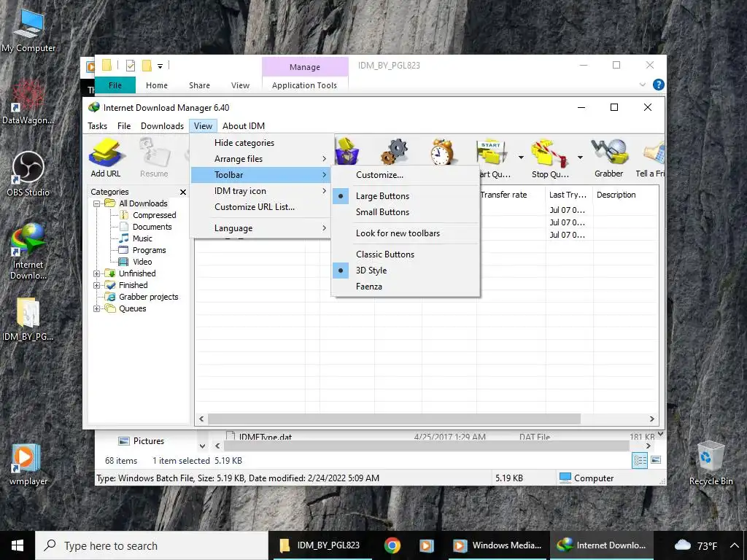
Task: Open the IDM File menu
Action: (124, 125)
